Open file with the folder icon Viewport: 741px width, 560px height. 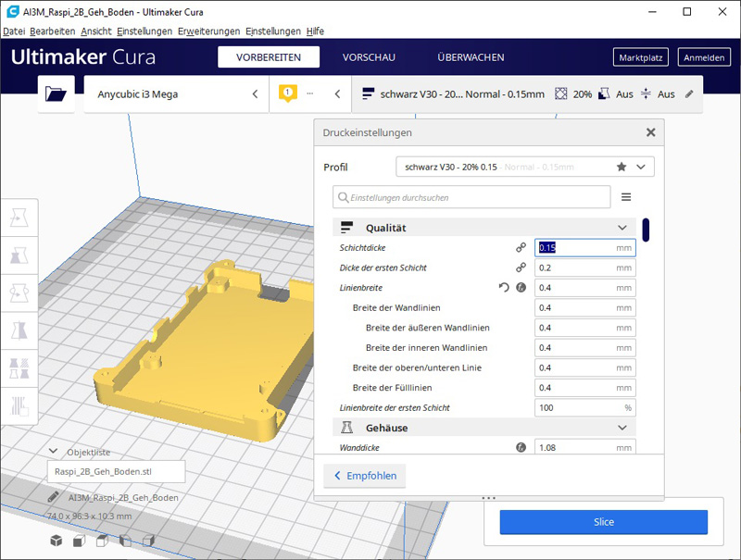pos(56,94)
